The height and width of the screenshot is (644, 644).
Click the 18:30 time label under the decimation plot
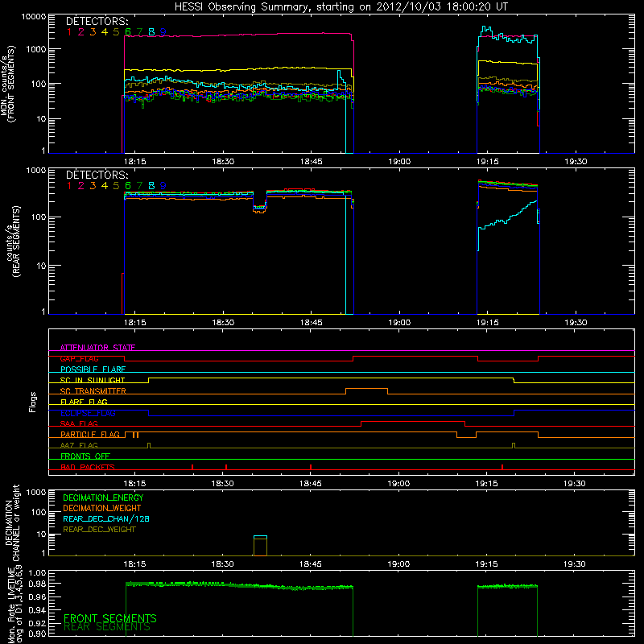point(223,564)
